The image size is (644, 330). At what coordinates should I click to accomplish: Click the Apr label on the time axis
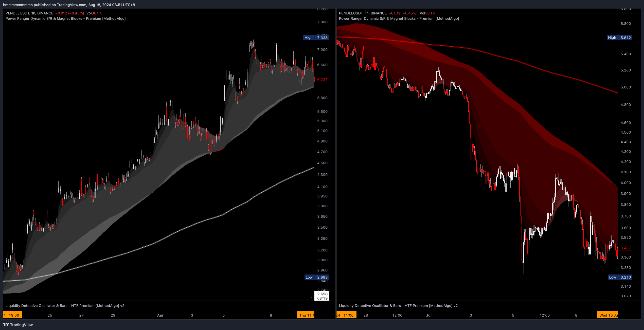coord(160,315)
